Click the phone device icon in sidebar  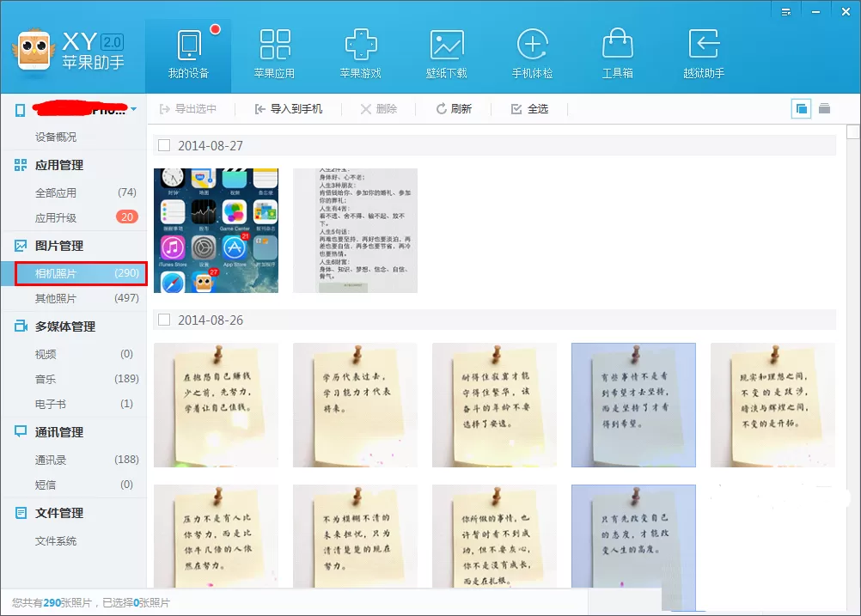click(x=21, y=110)
